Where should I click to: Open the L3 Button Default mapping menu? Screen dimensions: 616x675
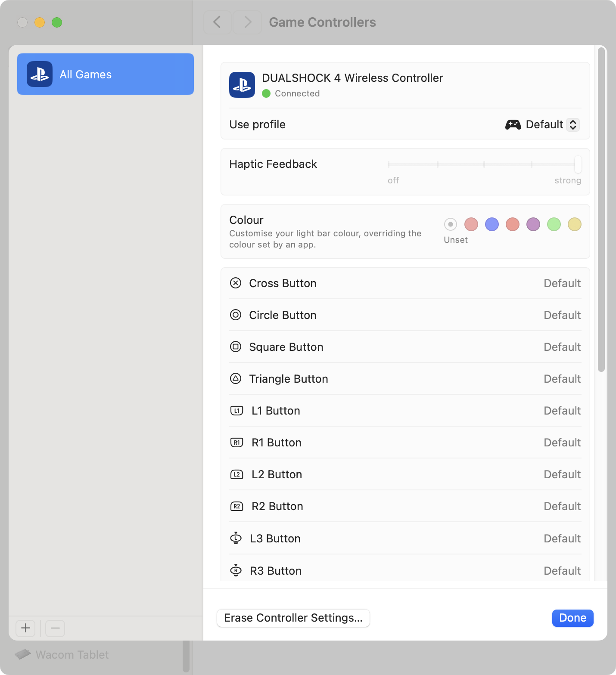tap(562, 539)
